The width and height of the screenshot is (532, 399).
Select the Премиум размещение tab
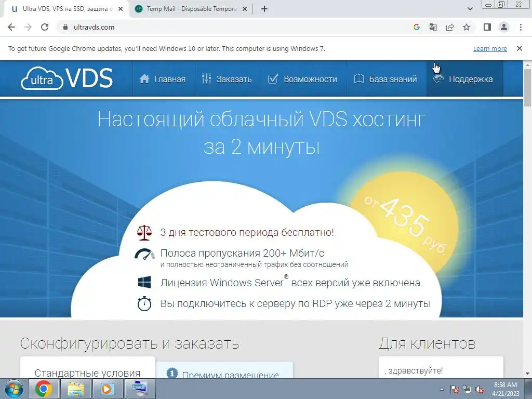click(224, 371)
